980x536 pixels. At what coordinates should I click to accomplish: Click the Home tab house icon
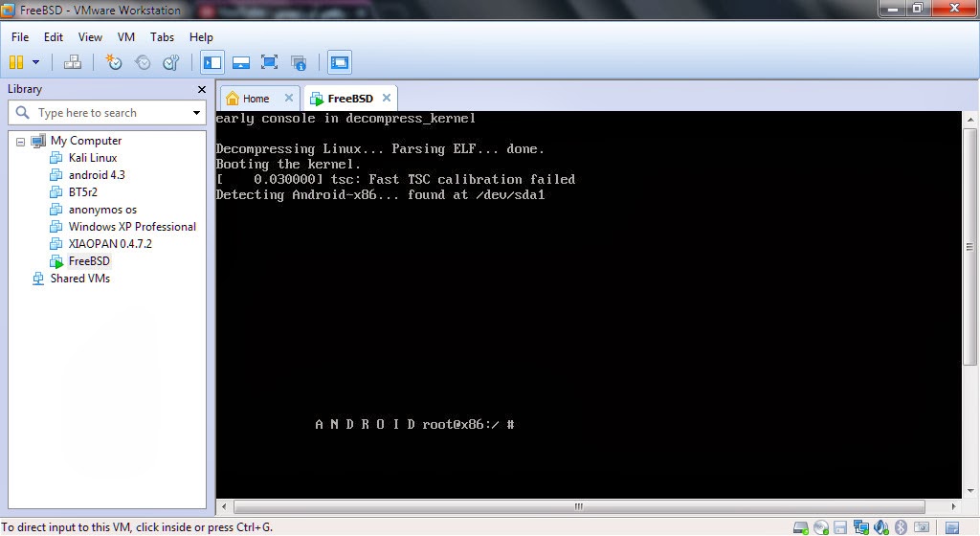[x=233, y=98]
